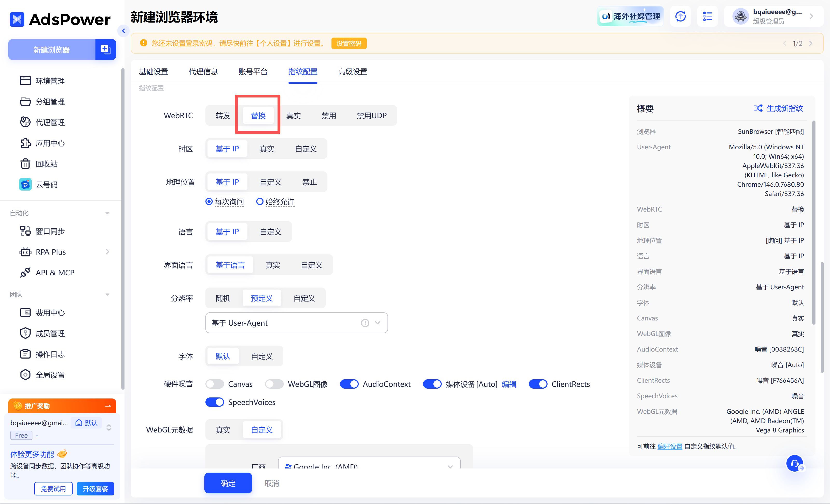Open the 代理管理 sidebar icon
The width and height of the screenshot is (830, 504).
(25, 122)
